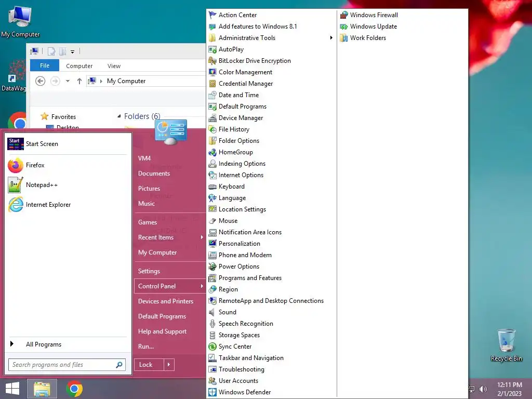
Task: Click Search programs and files field
Action: click(x=67, y=365)
